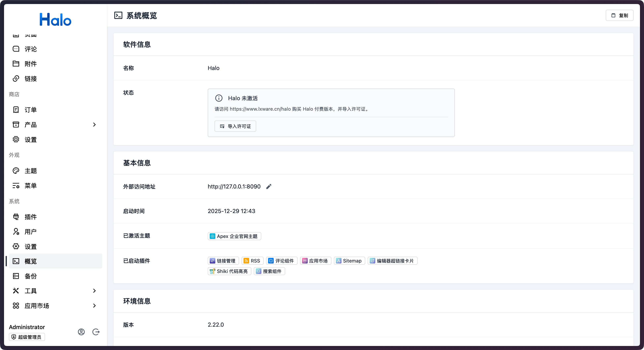Click the 超级管理员 role badge
644x350 pixels.
27,337
